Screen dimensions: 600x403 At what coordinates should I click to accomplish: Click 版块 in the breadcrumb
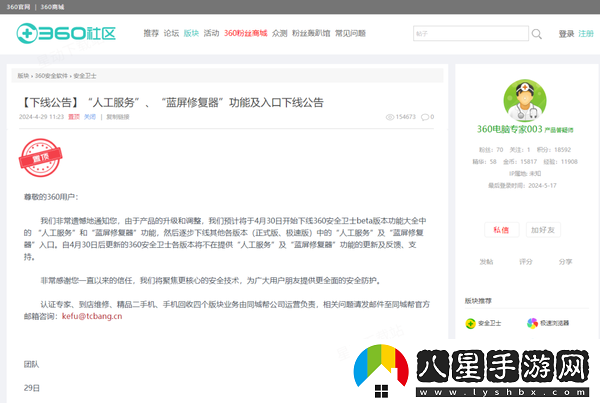pos(23,76)
